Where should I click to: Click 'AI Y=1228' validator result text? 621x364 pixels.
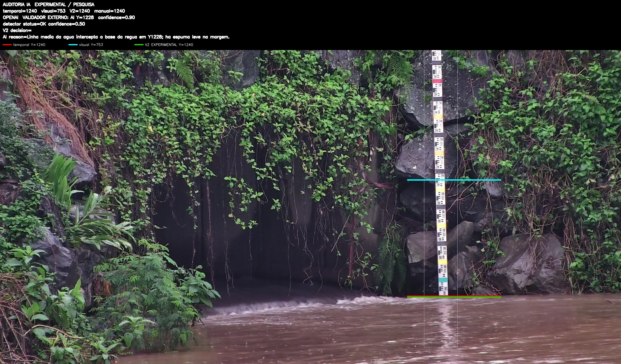(x=82, y=17)
